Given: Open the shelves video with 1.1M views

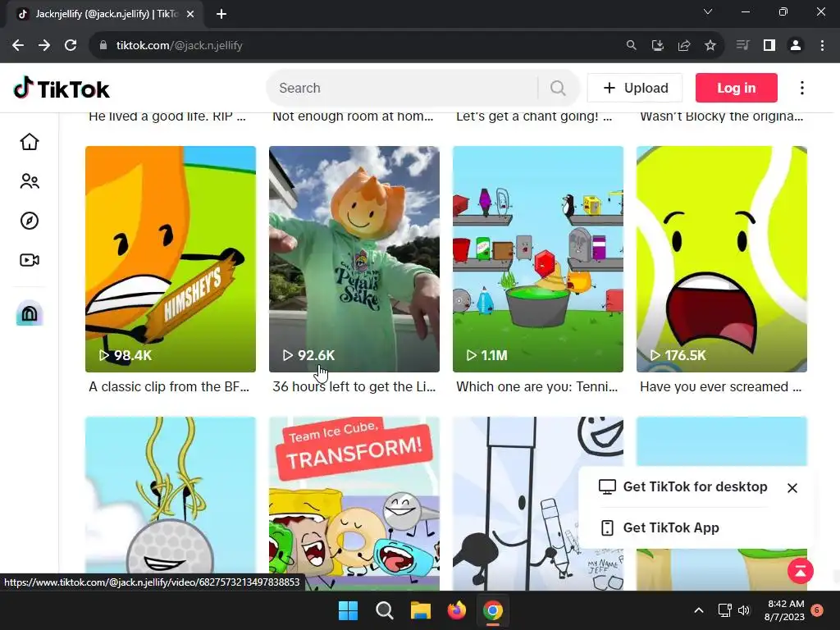Looking at the screenshot, I should coord(538,258).
